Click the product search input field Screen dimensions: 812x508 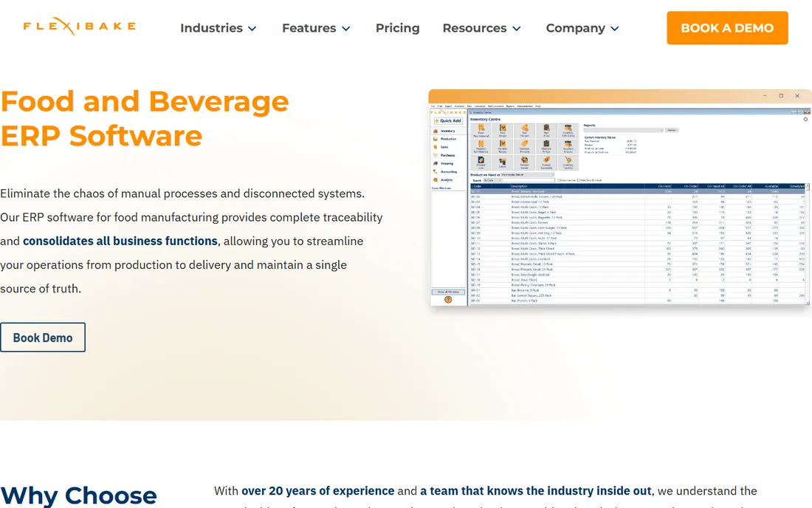point(529,180)
